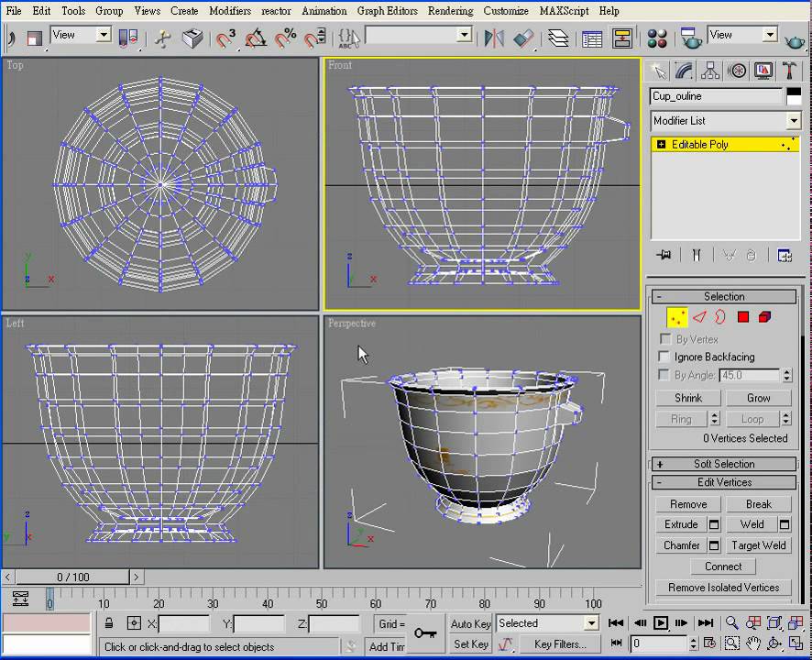The width and height of the screenshot is (812, 660).
Task: Open Render Scene dialog teapot icon
Action: point(691,38)
